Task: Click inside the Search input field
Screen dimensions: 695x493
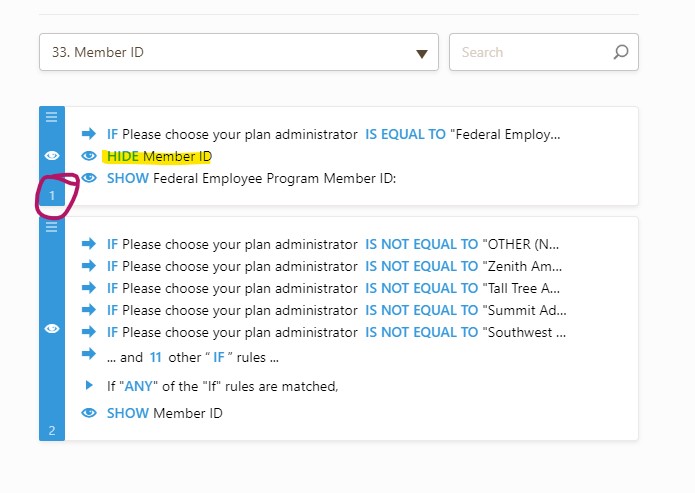Action: pos(530,52)
